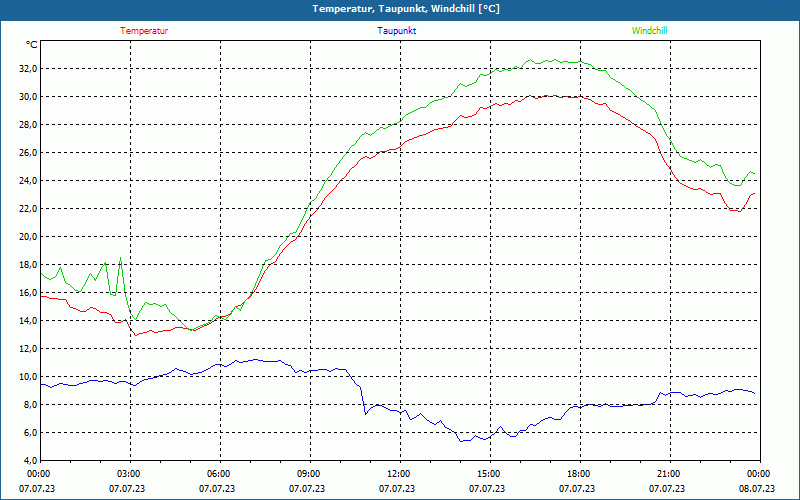Click the 24,0 value on the y-axis

(x=28, y=181)
